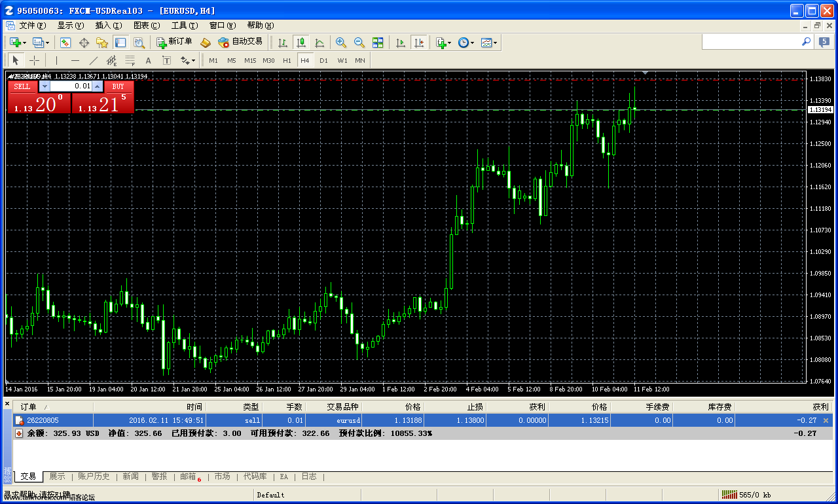Switch chart to H1 timeframe
This screenshot has height=504, width=838.
pyautogui.click(x=287, y=60)
